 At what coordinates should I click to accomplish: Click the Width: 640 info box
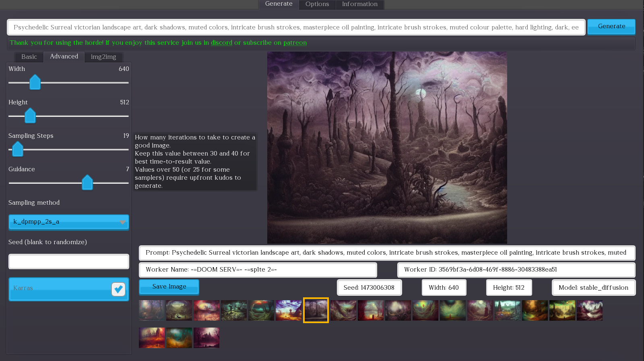(x=444, y=288)
